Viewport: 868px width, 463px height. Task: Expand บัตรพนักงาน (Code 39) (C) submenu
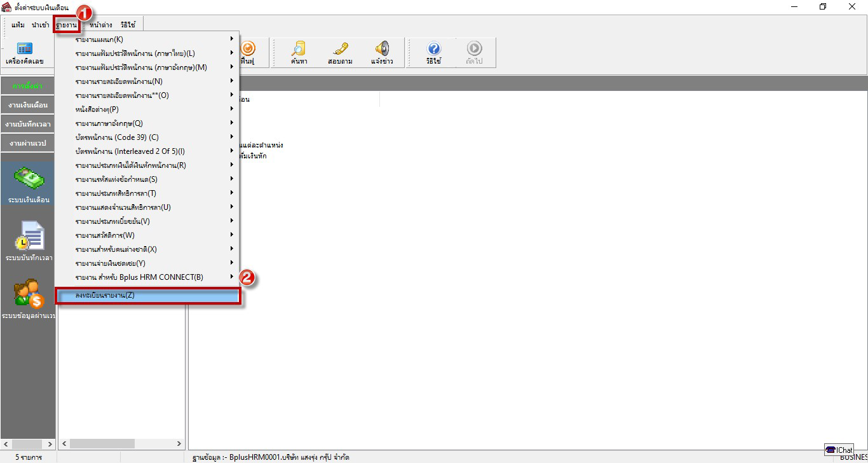pos(146,137)
